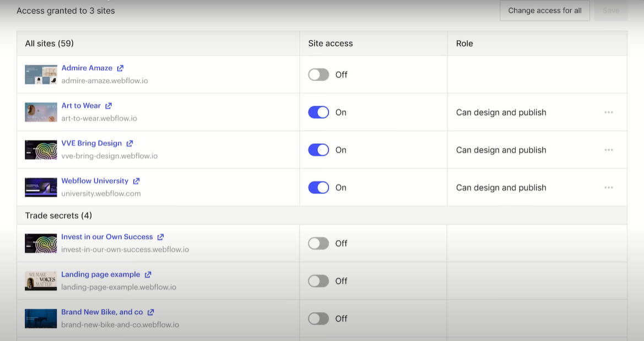Click Art to Wear role 'Can design and publish'

pyautogui.click(x=501, y=112)
